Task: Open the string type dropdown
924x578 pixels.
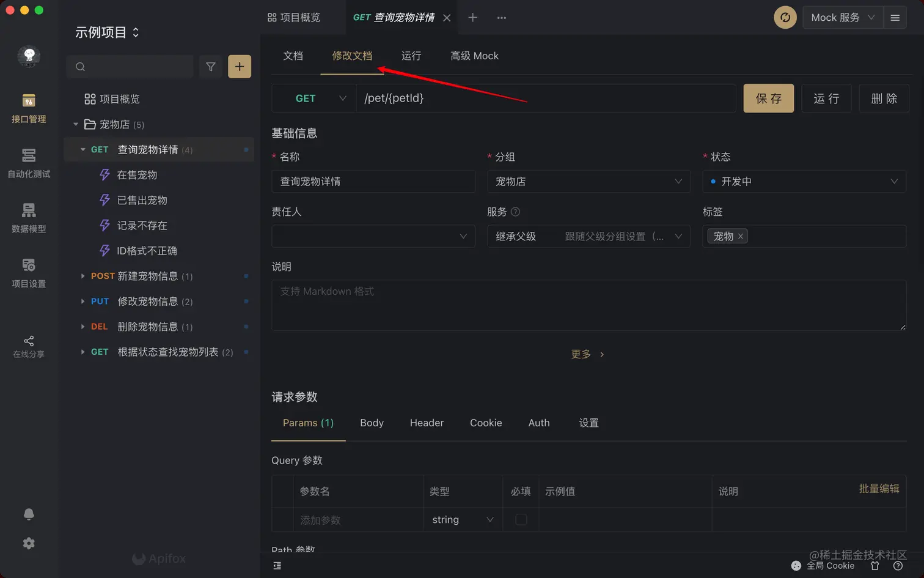Action: tap(463, 519)
